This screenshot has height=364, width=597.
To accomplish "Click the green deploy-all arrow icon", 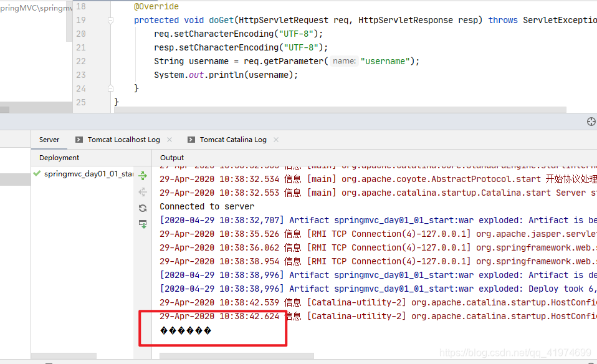I will [143, 176].
